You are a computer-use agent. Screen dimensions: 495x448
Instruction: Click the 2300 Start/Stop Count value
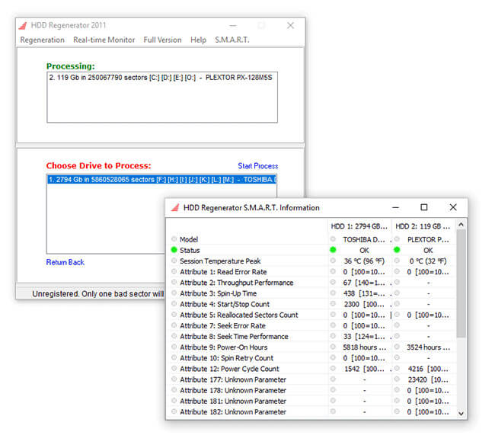coord(364,304)
